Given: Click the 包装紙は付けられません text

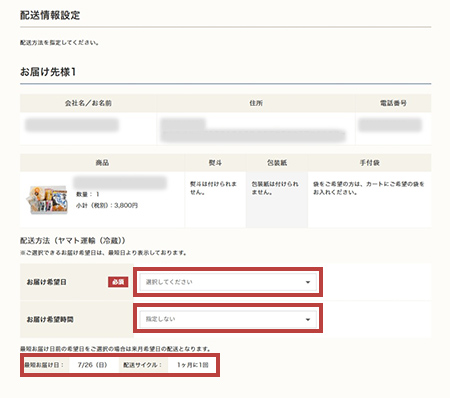Looking at the screenshot, I should 275,188.
